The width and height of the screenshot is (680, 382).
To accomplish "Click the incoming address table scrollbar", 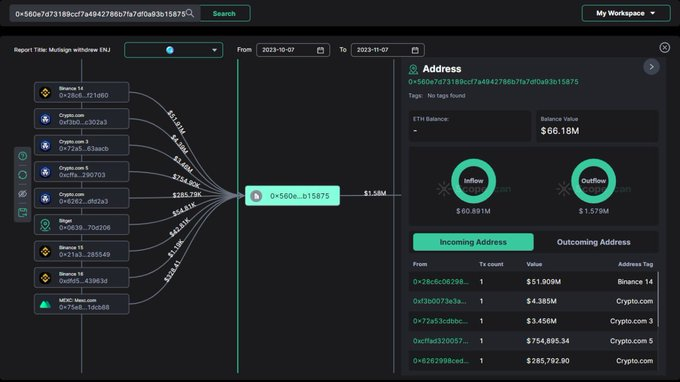I will point(658,299).
